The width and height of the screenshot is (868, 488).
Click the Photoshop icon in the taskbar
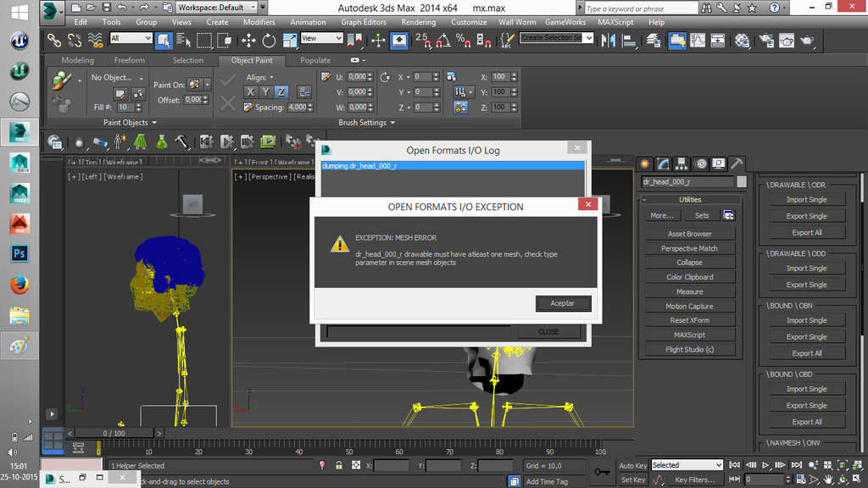coord(19,253)
